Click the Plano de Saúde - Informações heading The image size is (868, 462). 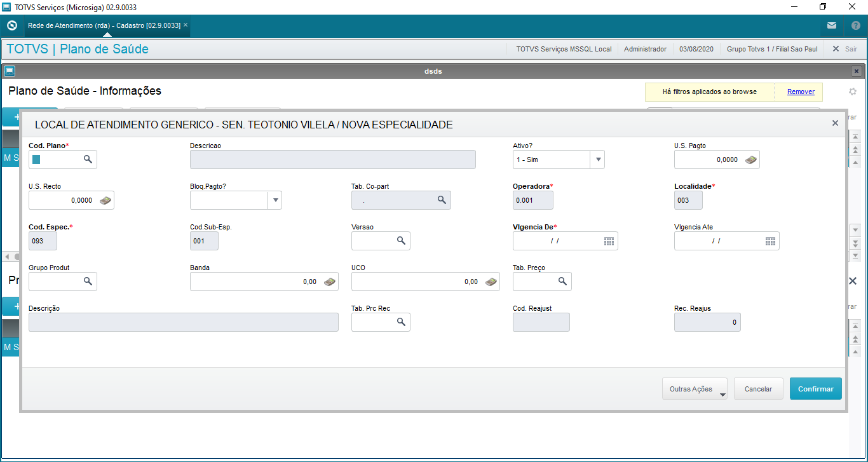click(x=85, y=91)
